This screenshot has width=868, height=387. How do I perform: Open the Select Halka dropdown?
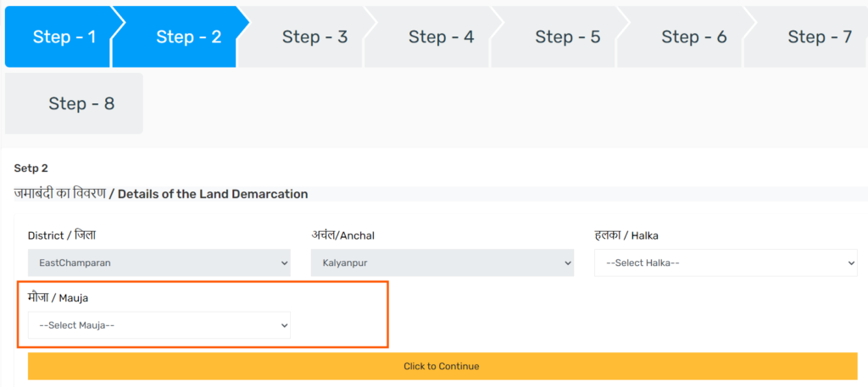[726, 263]
